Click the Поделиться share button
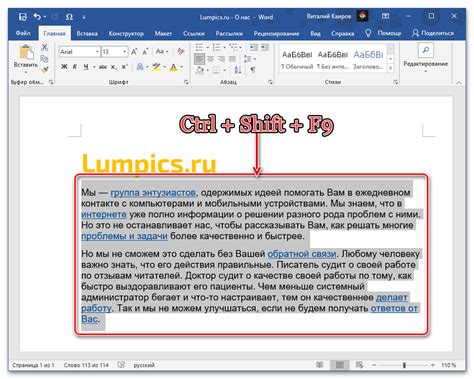The width and height of the screenshot is (474, 379). click(433, 33)
